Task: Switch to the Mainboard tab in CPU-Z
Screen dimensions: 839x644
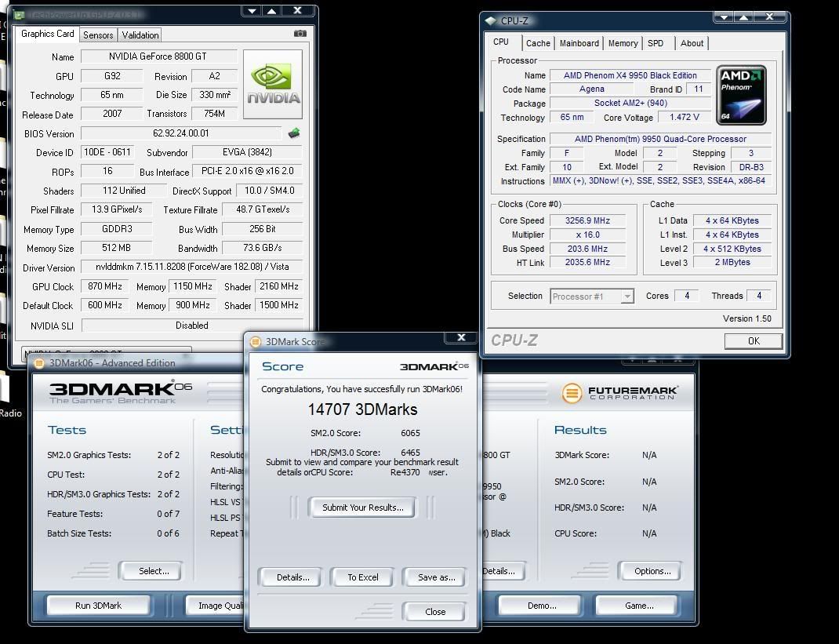Action: [x=579, y=43]
